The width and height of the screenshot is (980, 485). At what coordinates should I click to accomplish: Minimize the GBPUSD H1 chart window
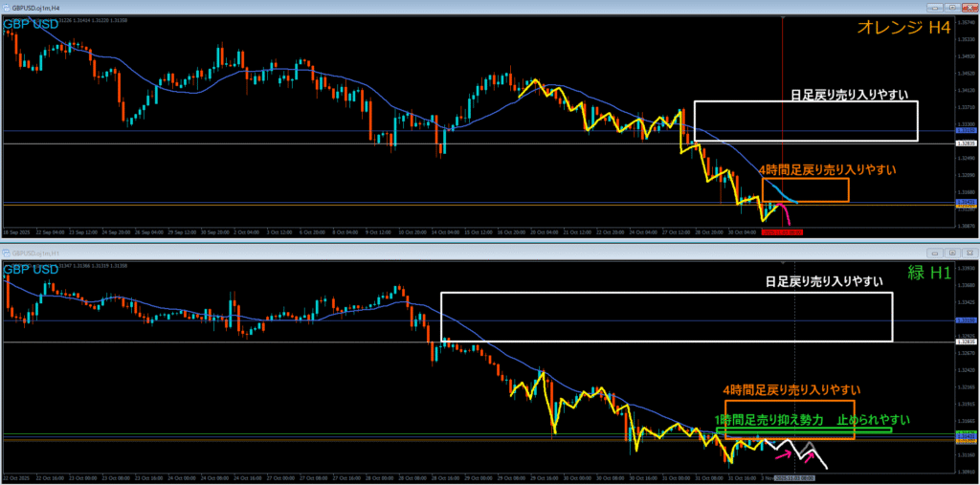934,254
